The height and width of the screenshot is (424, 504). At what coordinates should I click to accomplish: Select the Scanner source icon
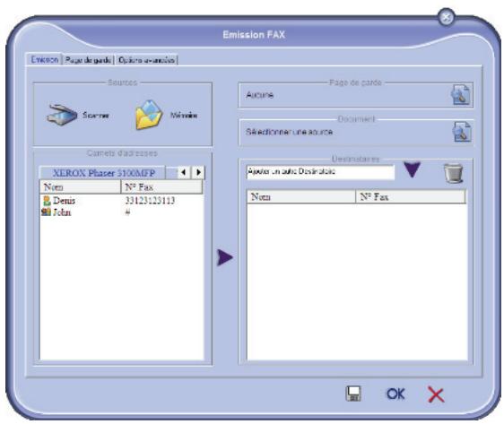pyautogui.click(x=62, y=115)
